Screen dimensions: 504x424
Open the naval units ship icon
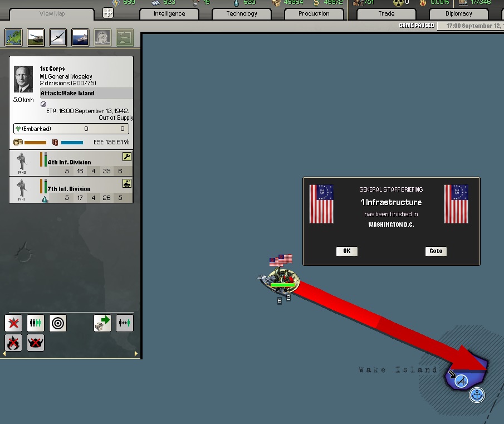click(80, 37)
